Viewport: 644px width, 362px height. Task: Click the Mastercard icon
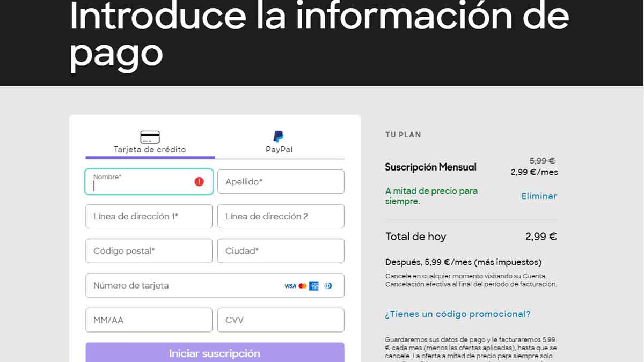click(x=303, y=286)
